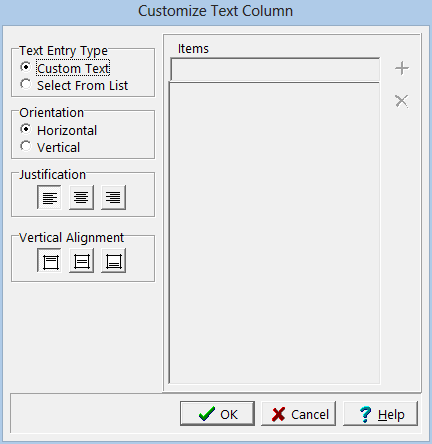Click the green checkmark on OK
Image resolution: width=432 pixels, height=444 pixels.
206,414
